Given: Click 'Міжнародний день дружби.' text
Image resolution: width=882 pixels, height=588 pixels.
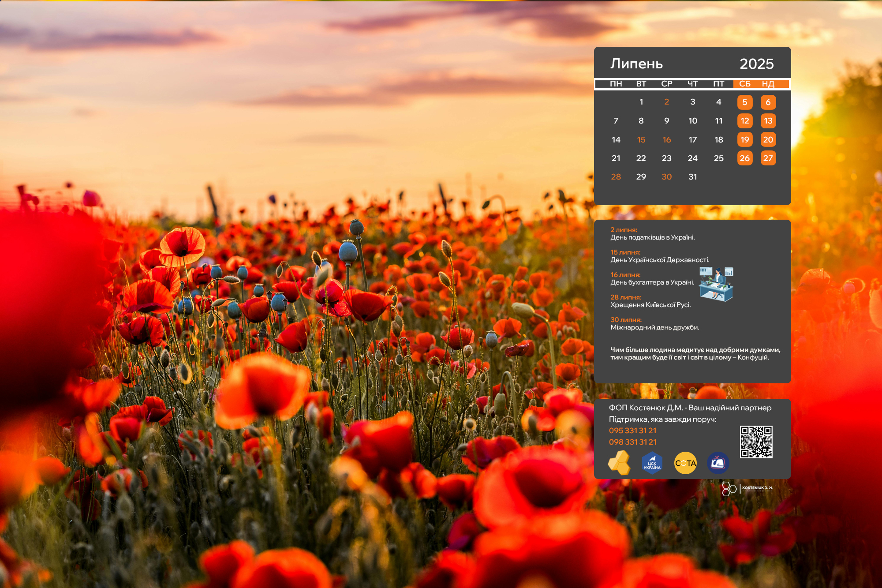Looking at the screenshot, I should 655,327.
